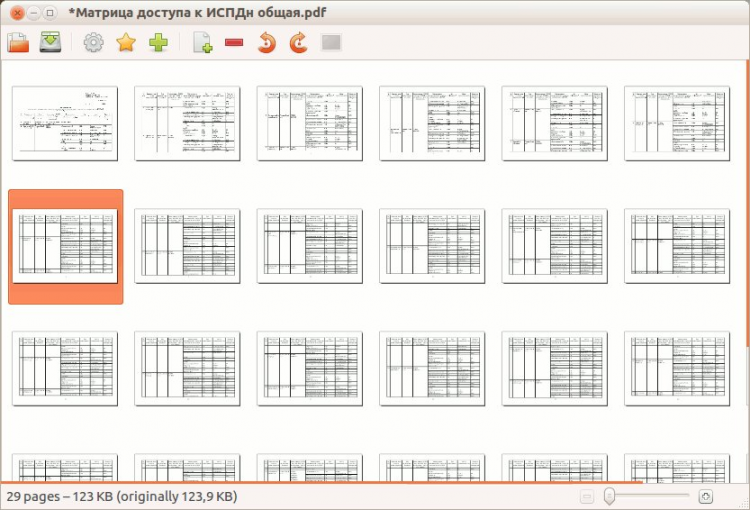
Task: Select the page 6 thumbnail
Action: pos(677,123)
